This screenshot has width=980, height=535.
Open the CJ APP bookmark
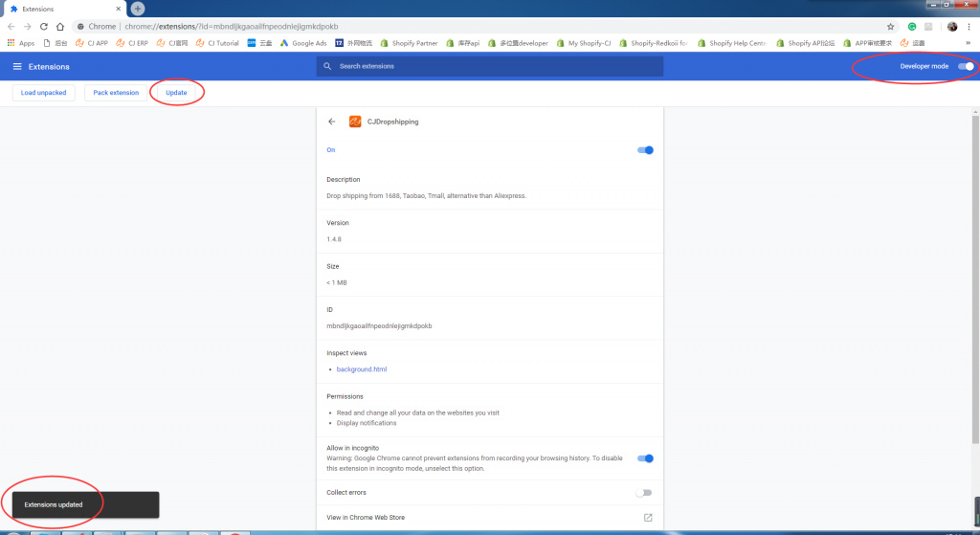pyautogui.click(x=91, y=43)
